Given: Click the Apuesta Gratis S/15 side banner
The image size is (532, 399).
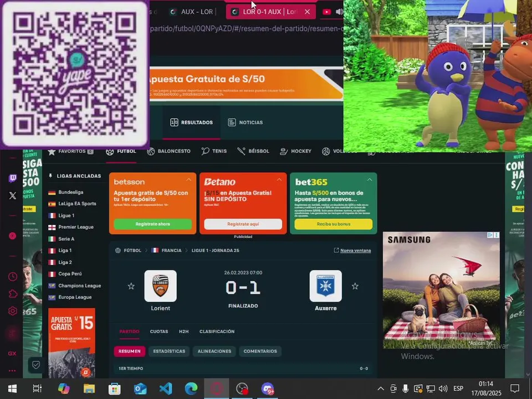Looking at the screenshot, I should (71, 343).
